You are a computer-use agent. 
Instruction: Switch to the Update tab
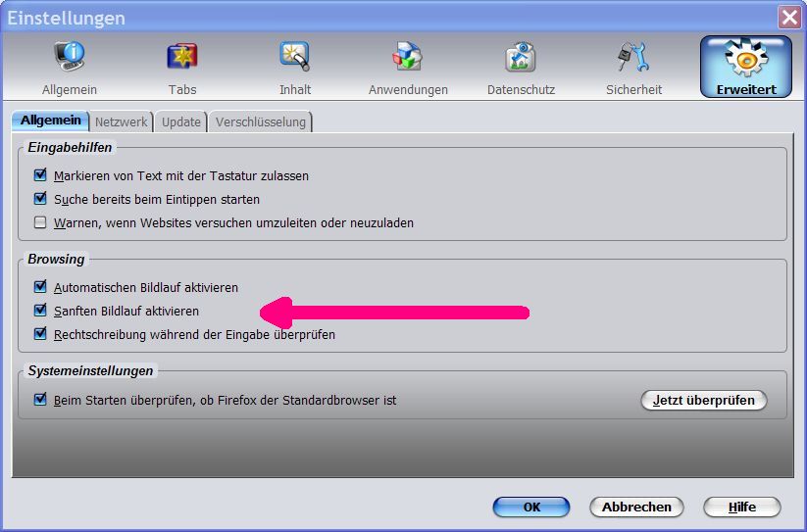coord(181,122)
